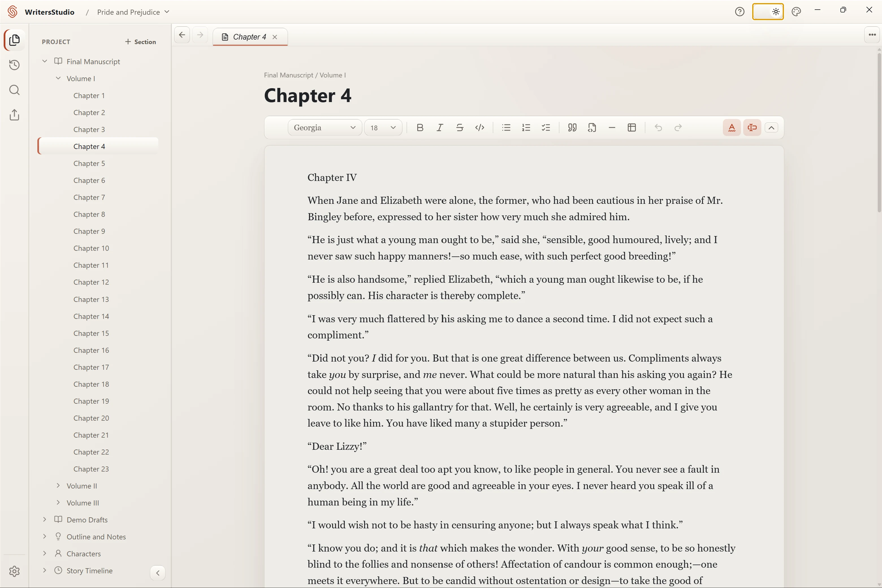Image resolution: width=882 pixels, height=588 pixels.
Task: Open the project files sidebar icon
Action: coord(14,40)
